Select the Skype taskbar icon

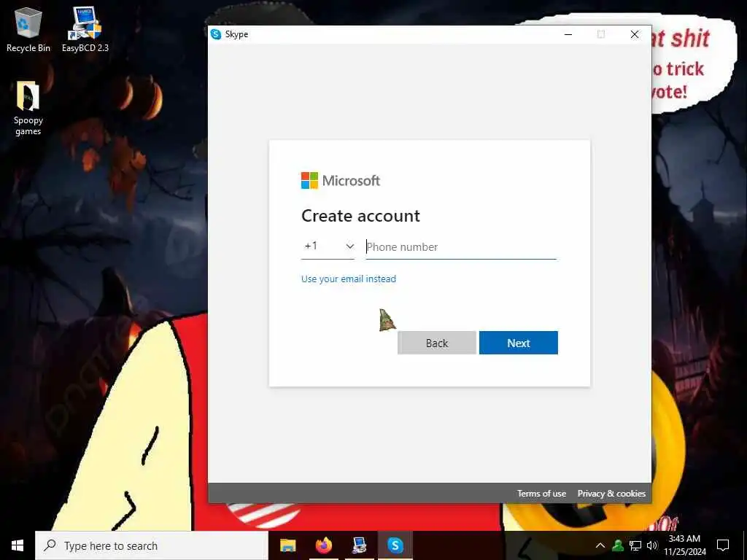[395, 545]
